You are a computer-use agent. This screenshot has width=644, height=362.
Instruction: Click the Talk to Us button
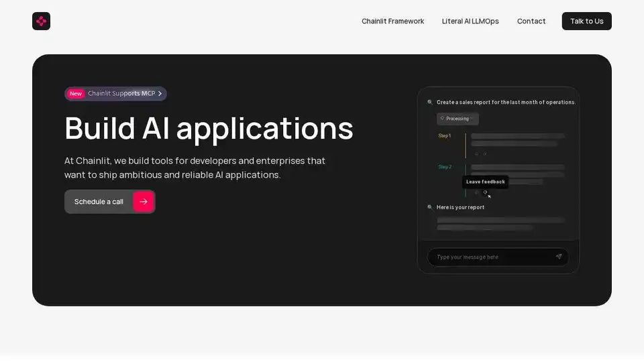(586, 21)
